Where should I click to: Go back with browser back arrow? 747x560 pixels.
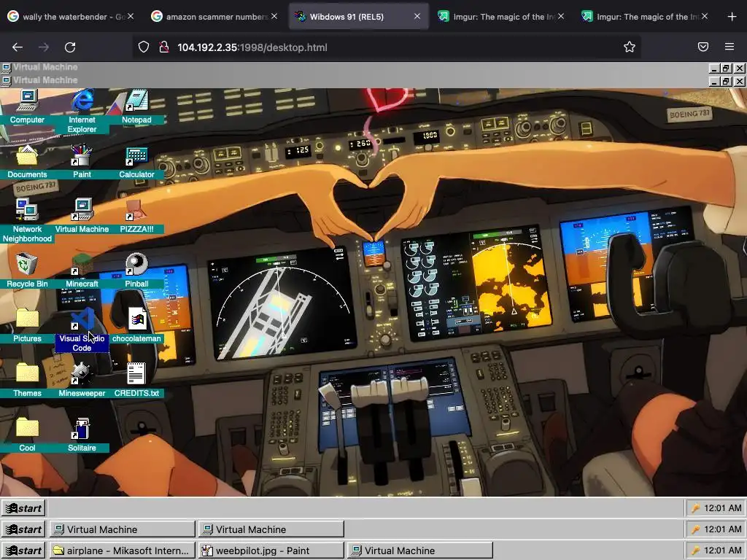[18, 47]
